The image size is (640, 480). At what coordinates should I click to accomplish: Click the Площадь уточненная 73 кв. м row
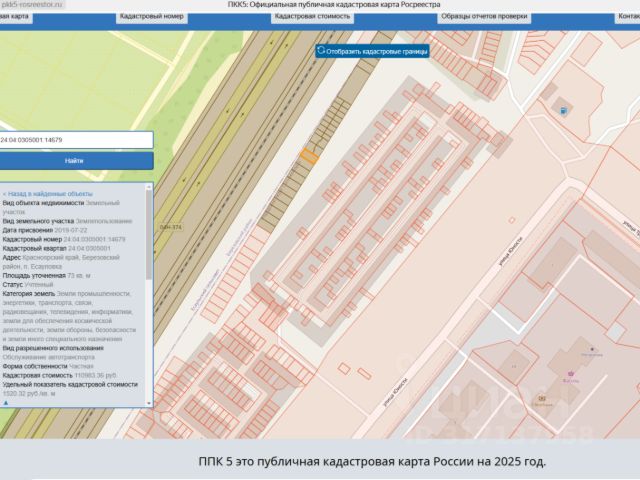(47, 276)
